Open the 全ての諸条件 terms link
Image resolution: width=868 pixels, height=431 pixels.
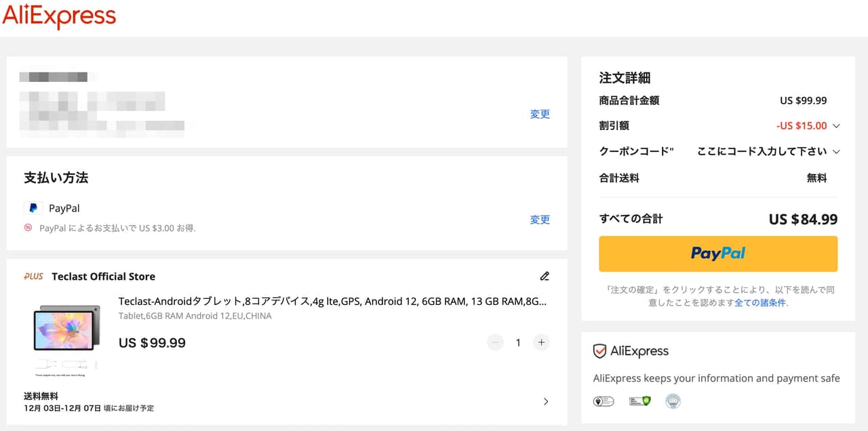tap(759, 303)
